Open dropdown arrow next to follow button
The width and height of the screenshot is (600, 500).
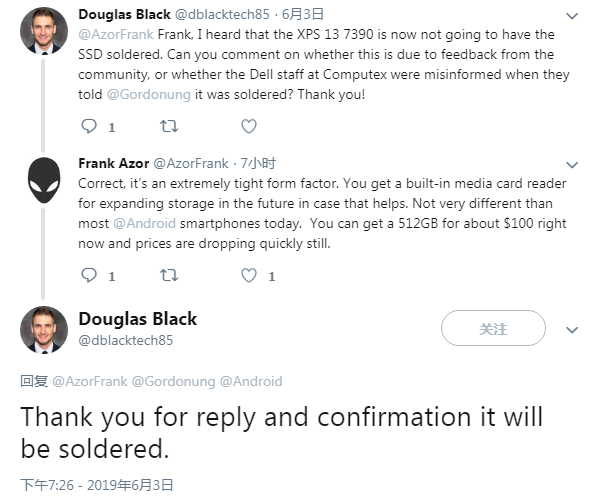coord(571,329)
